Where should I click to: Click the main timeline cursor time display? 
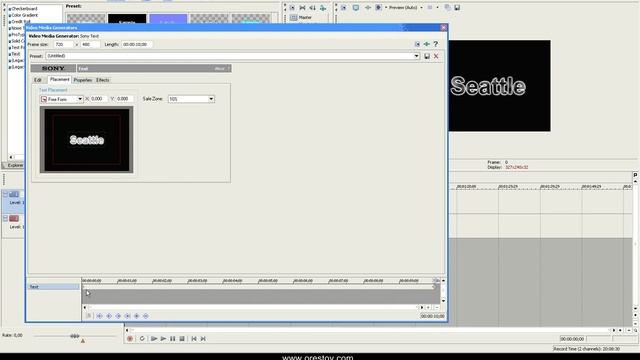572,339
